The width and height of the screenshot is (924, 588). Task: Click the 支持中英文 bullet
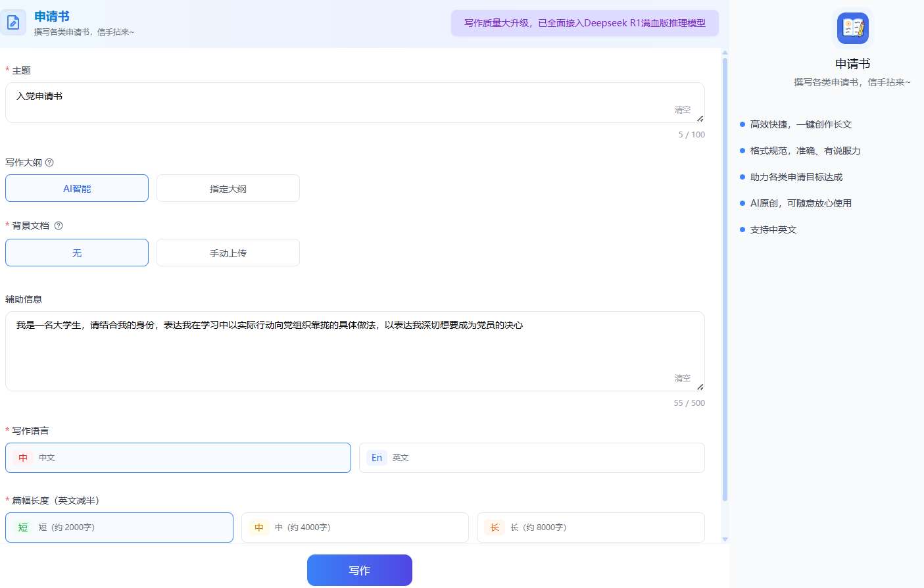[x=773, y=230]
